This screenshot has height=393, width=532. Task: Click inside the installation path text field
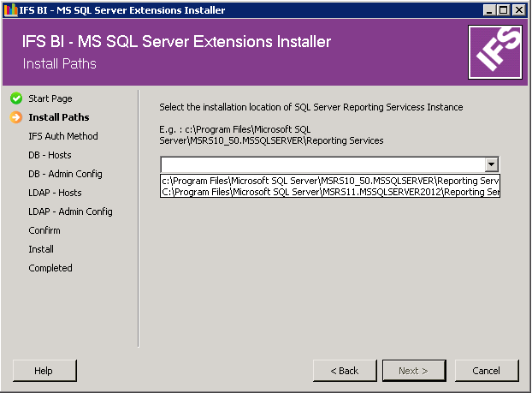click(322, 164)
